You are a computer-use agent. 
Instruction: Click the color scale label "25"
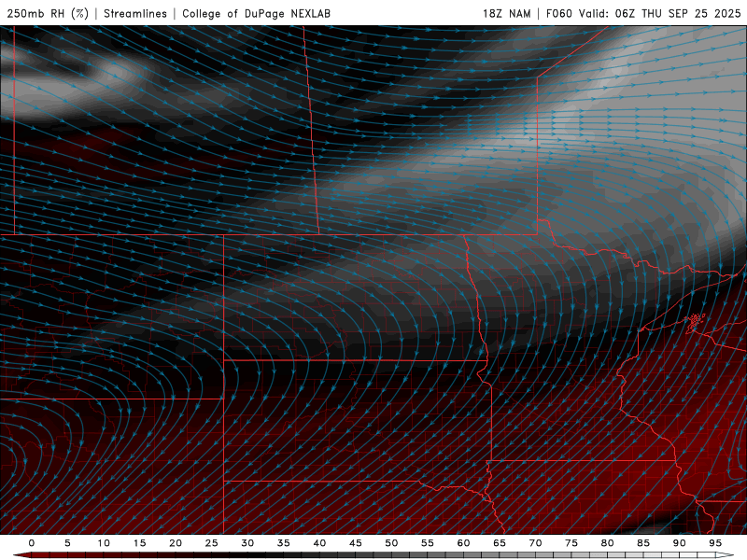[212, 543]
